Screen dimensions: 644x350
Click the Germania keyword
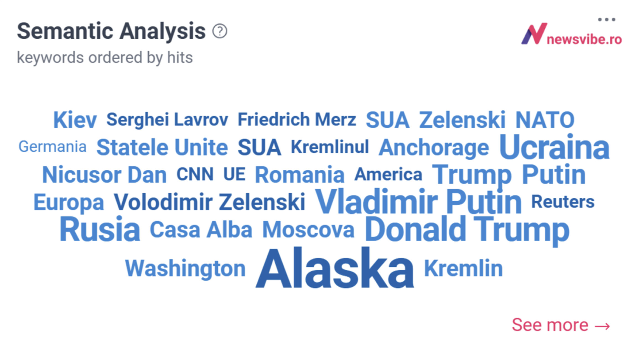[x=52, y=146]
